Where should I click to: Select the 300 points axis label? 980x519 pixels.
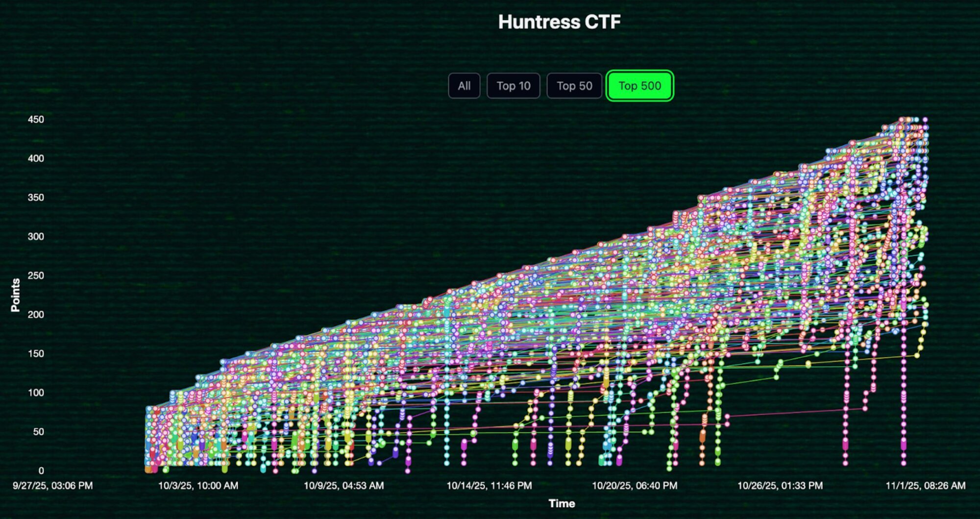click(36, 237)
